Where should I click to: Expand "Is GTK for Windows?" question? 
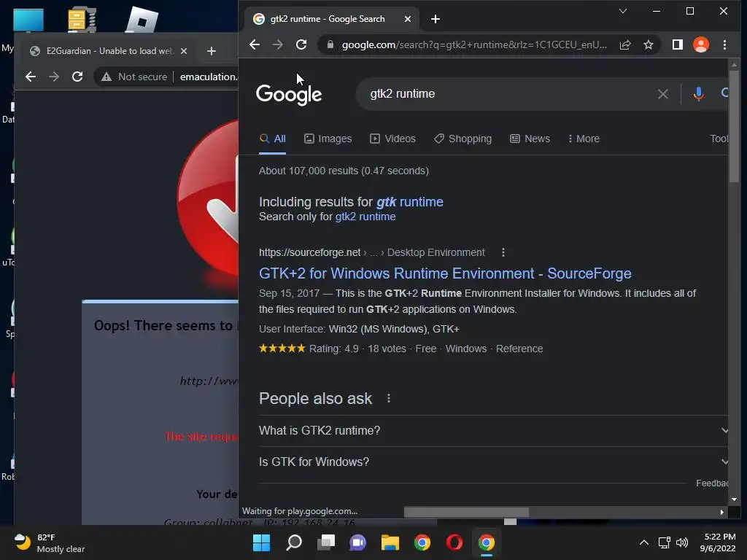coord(493,462)
